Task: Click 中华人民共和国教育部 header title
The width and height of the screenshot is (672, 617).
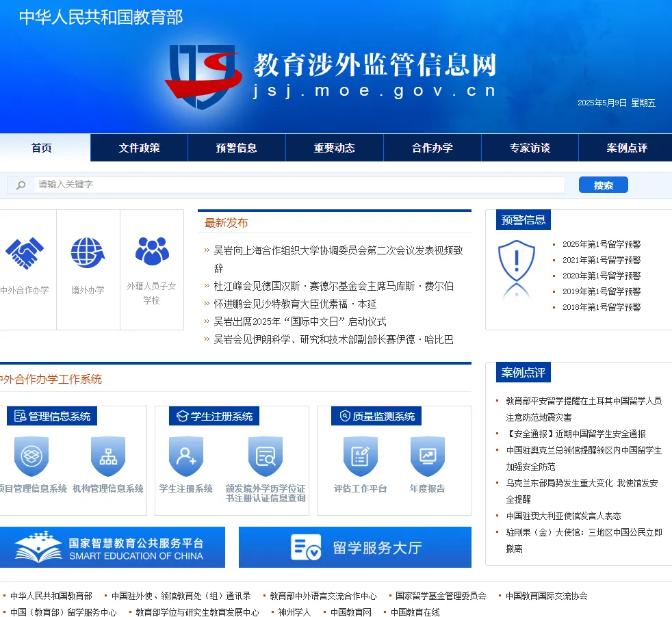Action: pyautogui.click(x=101, y=17)
